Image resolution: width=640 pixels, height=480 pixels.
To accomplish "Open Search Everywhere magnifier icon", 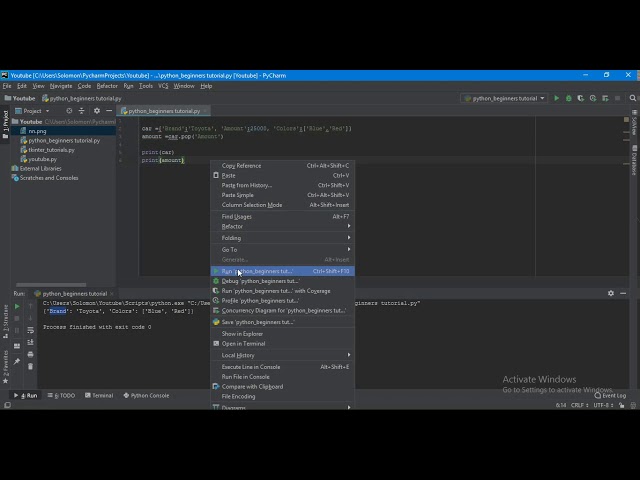I will point(633,98).
